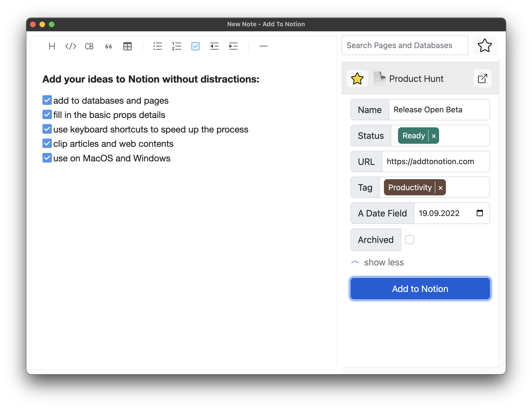Viewport: 532px width, 409px height.
Task: Click the Search Pages and Databases field
Action: click(399, 45)
